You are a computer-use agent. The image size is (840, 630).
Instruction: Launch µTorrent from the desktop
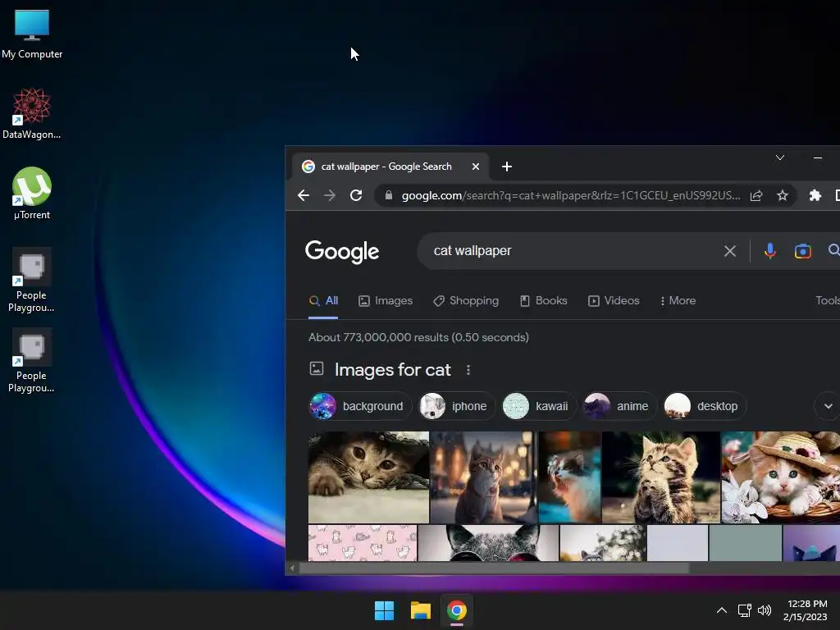point(32,194)
